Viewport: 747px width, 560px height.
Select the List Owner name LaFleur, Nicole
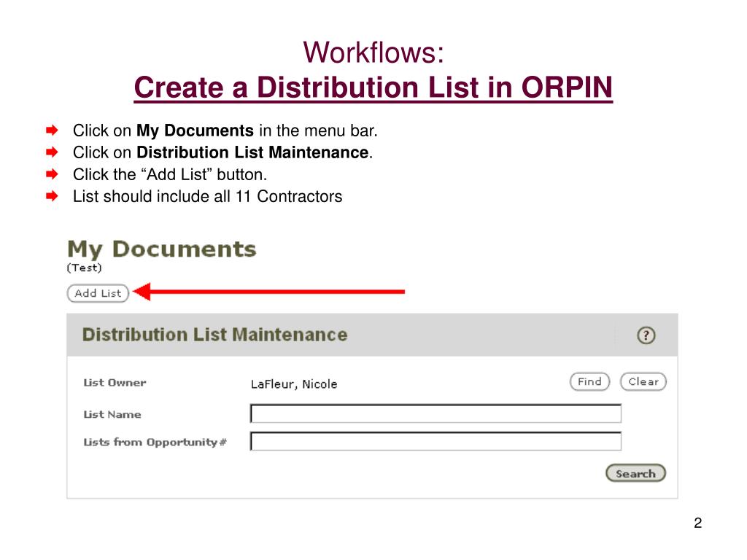click(294, 384)
